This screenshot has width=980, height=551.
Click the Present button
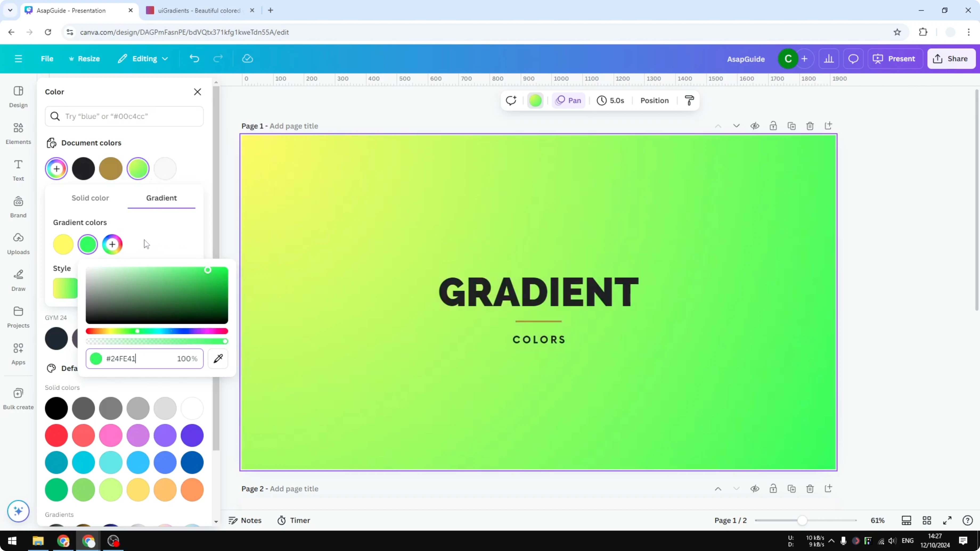click(895, 59)
